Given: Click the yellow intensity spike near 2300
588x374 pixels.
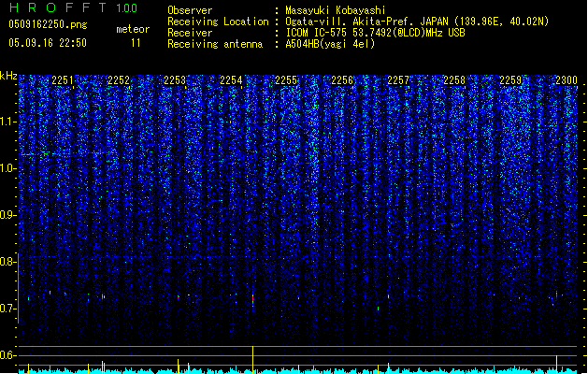Looking at the screenshot, I should point(556,364).
